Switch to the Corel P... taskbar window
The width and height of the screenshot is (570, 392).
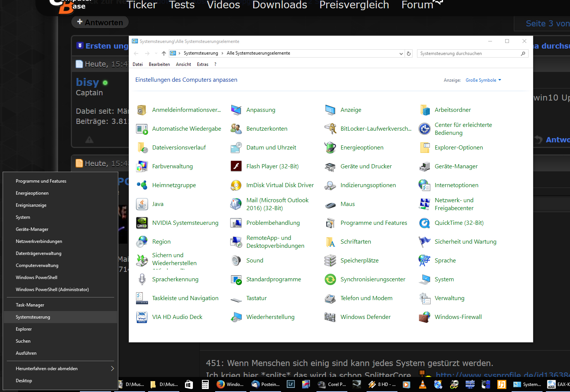click(x=332, y=384)
